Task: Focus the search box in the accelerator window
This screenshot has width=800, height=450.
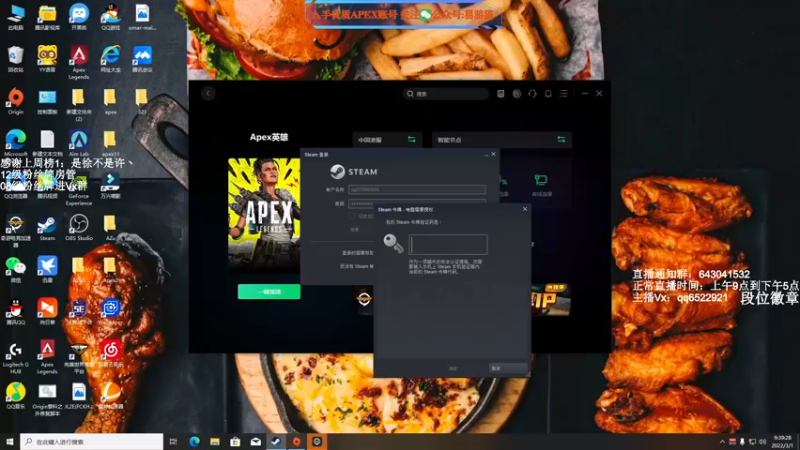Action: 446,93
